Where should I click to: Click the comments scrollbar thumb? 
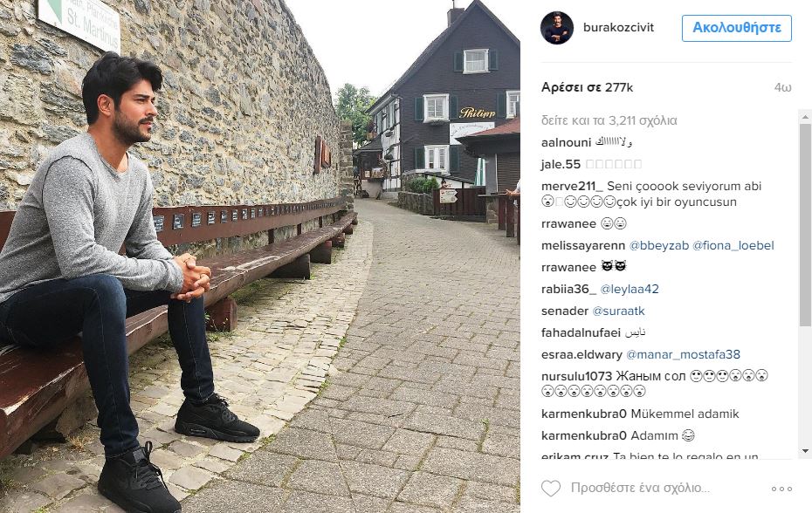coord(805,225)
